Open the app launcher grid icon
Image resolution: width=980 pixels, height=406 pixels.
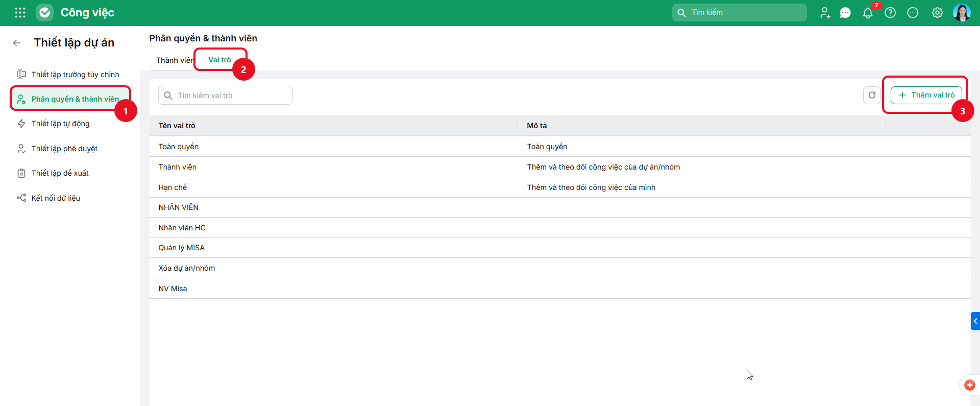(20, 13)
